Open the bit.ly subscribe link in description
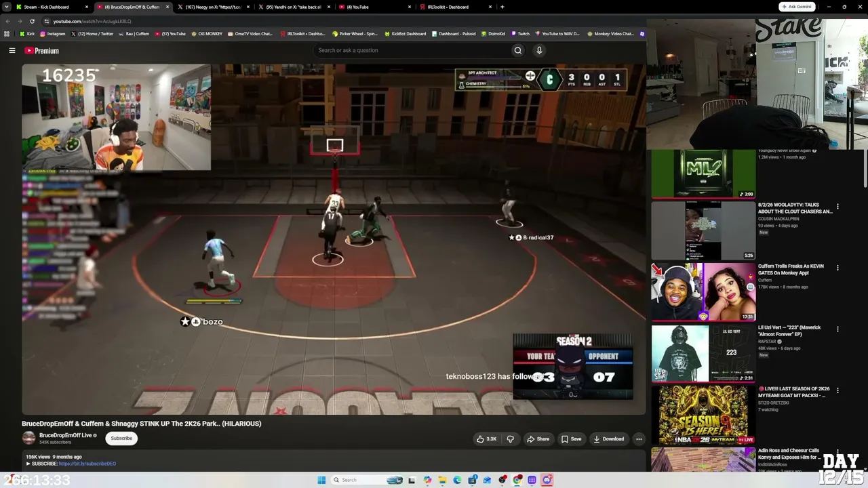Screen dimensions: 868x488 tap(87, 464)
